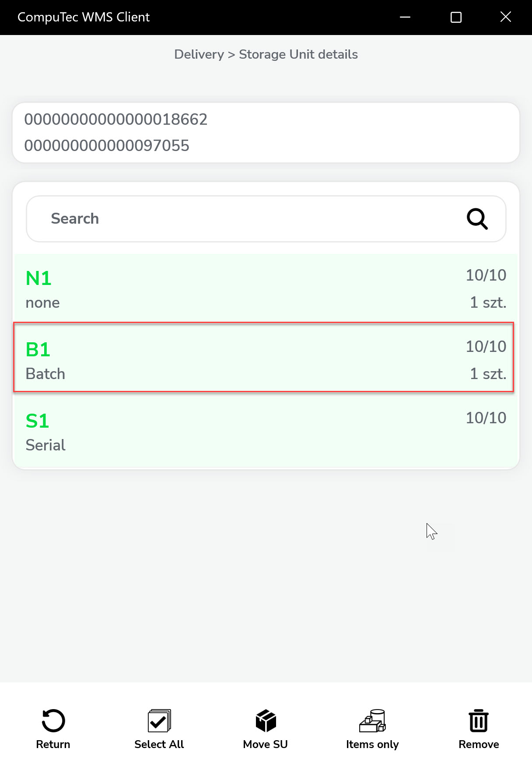
Task: Minimize the CompuTec WMS Client window
Action: pyautogui.click(x=405, y=17)
